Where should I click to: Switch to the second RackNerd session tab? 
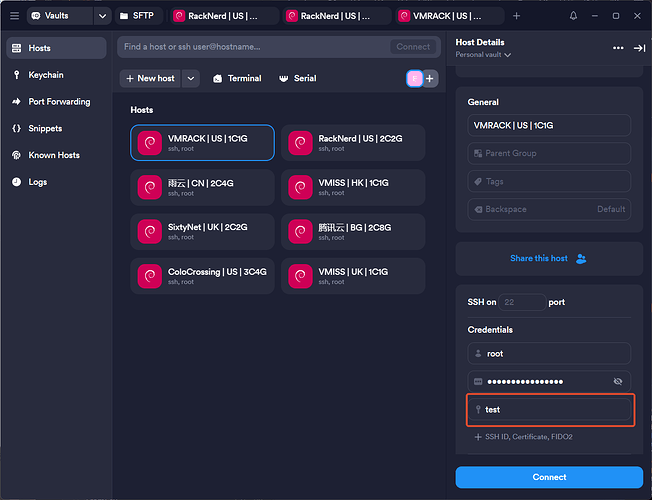point(335,16)
